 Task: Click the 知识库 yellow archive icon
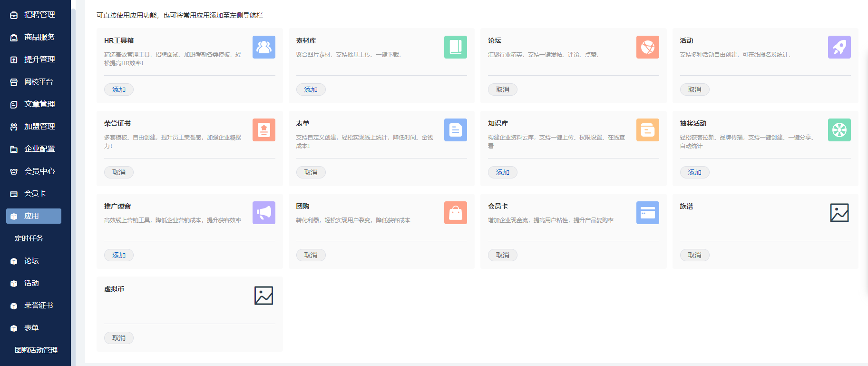[647, 130]
